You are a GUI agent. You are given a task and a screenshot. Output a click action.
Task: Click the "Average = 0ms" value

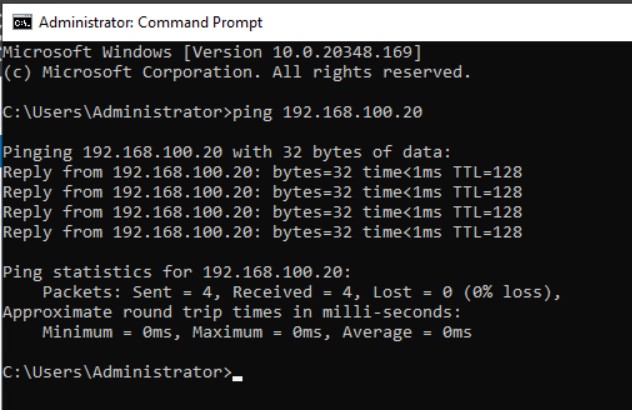coord(406,332)
